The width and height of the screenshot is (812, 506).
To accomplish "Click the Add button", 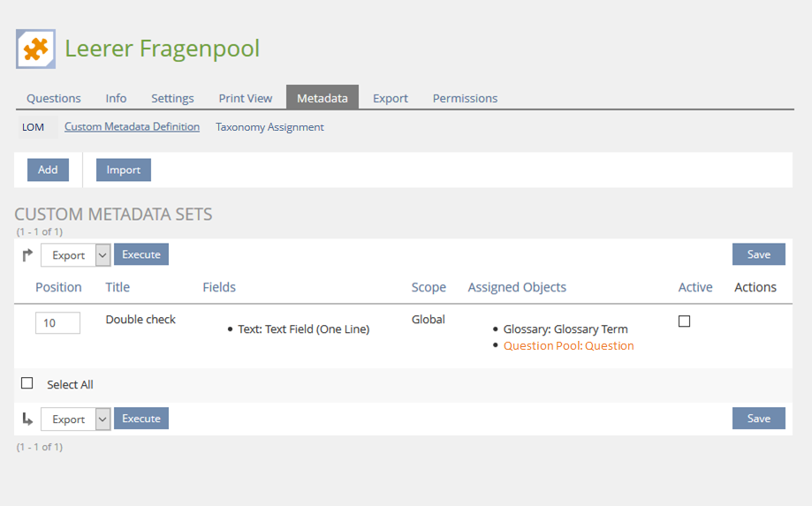I will tap(49, 170).
